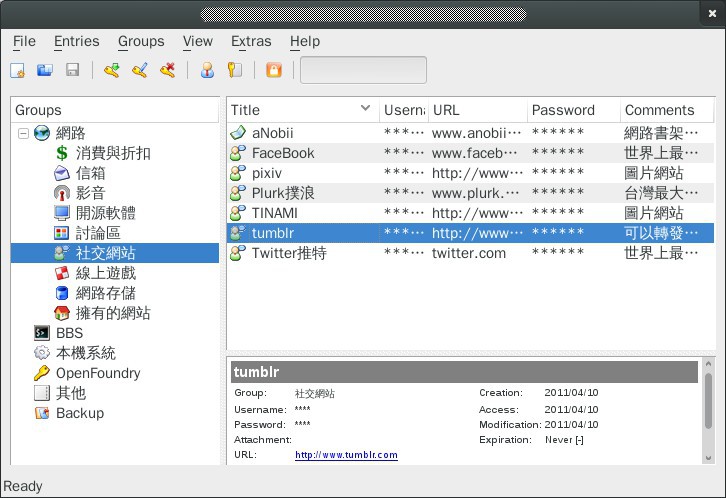
Task: Click the Open Database folder icon
Action: coord(45,70)
